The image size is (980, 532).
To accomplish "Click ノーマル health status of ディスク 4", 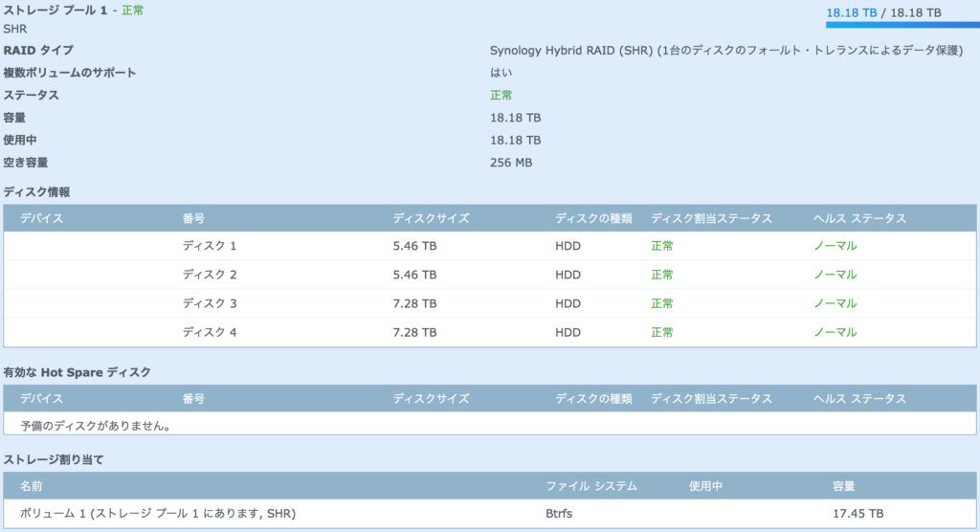I will point(835,332).
